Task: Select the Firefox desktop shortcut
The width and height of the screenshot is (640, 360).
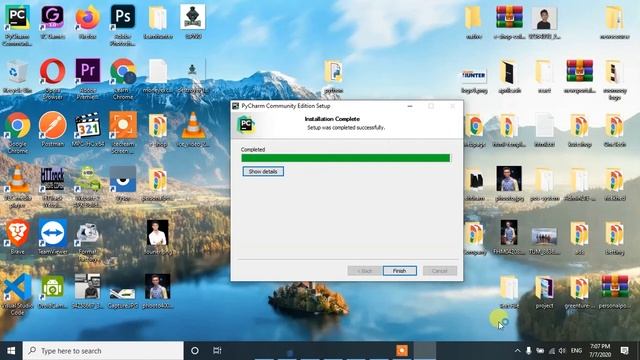Action: click(x=87, y=22)
